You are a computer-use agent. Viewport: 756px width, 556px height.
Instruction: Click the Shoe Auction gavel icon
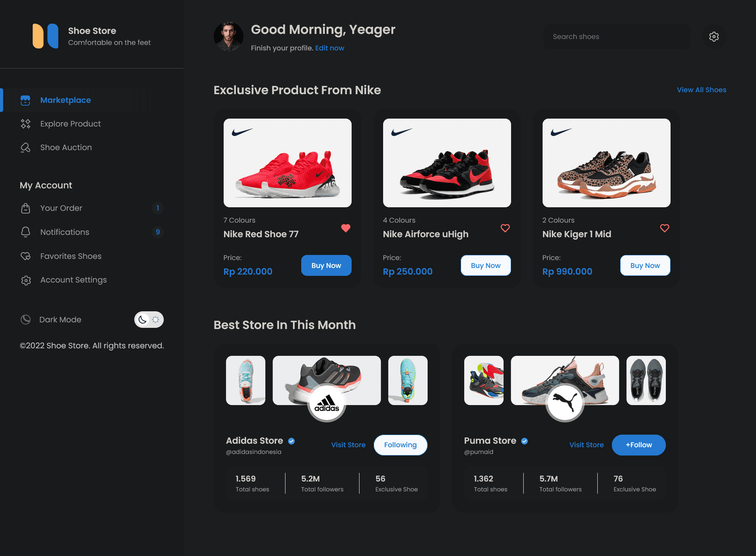click(x=26, y=148)
